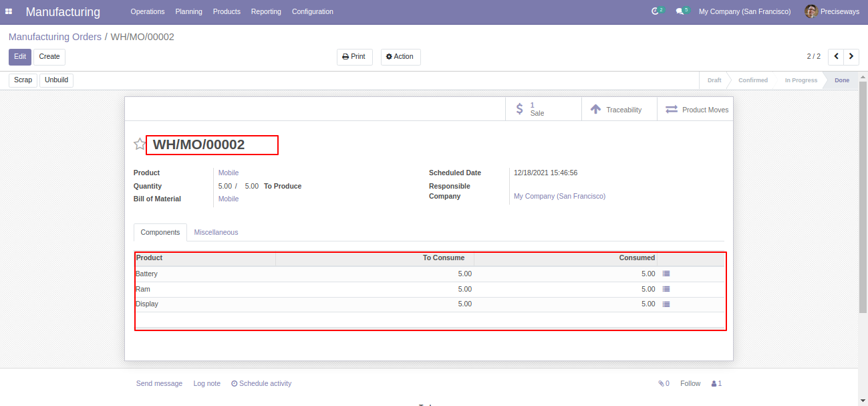Image resolution: width=868 pixels, height=406 pixels.
Task: Show detail list icon for Display row
Action: tap(666, 304)
